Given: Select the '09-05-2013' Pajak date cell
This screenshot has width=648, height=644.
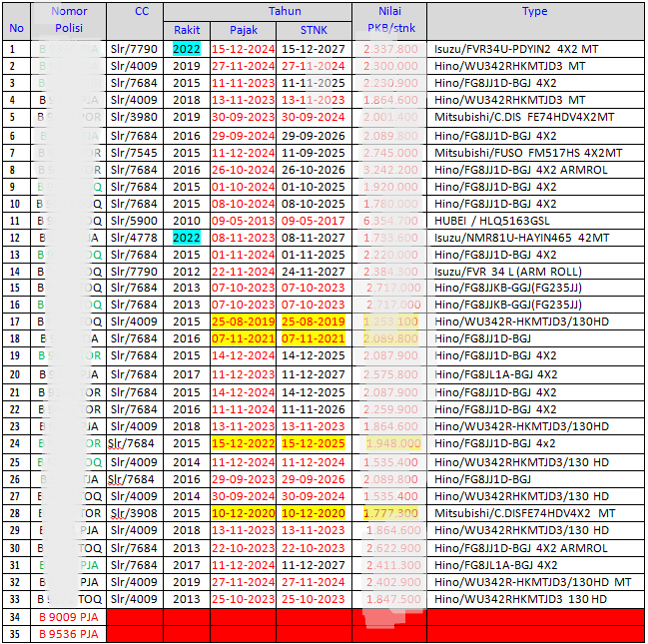Looking at the screenshot, I should click(244, 220).
